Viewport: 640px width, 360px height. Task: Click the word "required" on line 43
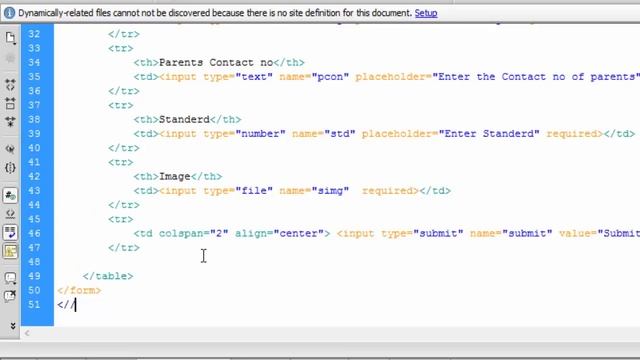pyautogui.click(x=387, y=191)
